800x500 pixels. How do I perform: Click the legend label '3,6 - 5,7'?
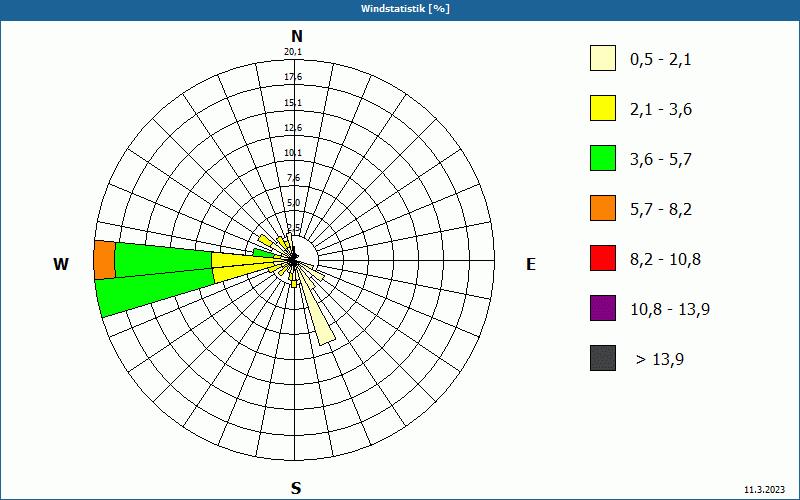click(661, 160)
